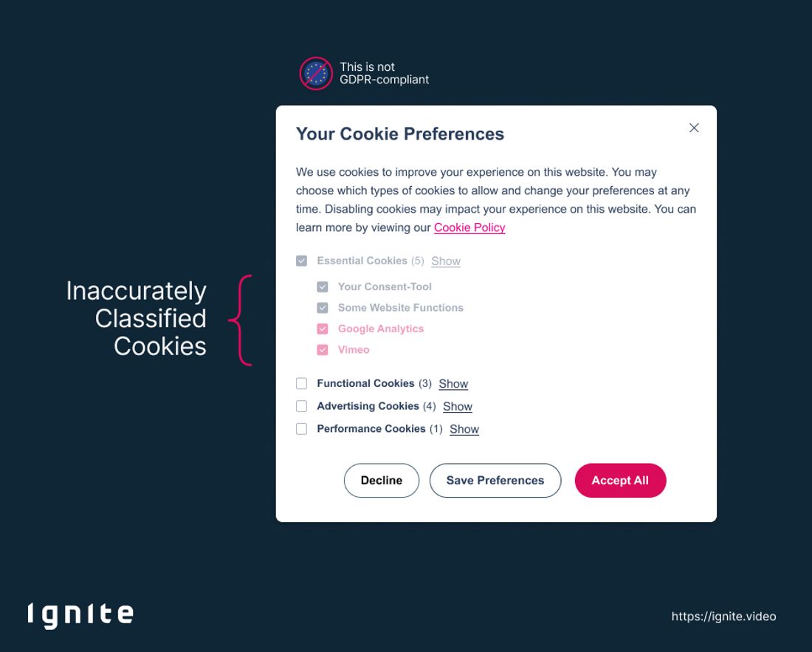
Task: Expand the Performance Cookies section
Action: 464,429
